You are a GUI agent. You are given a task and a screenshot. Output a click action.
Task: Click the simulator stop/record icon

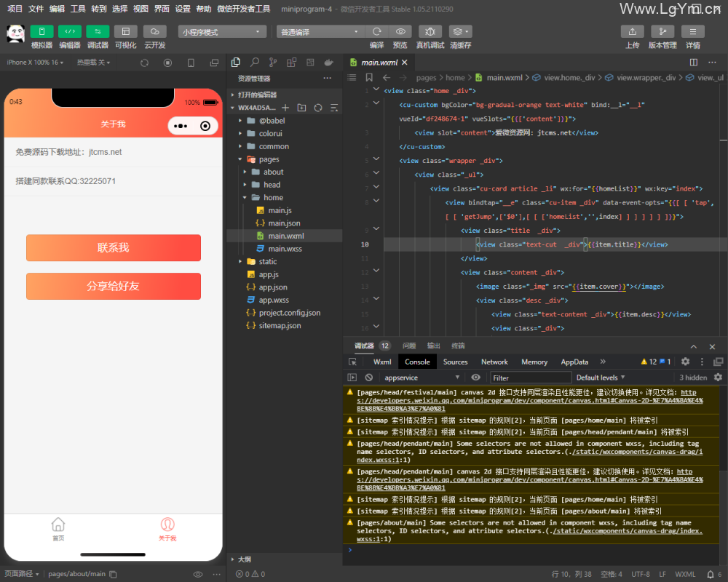point(167,63)
